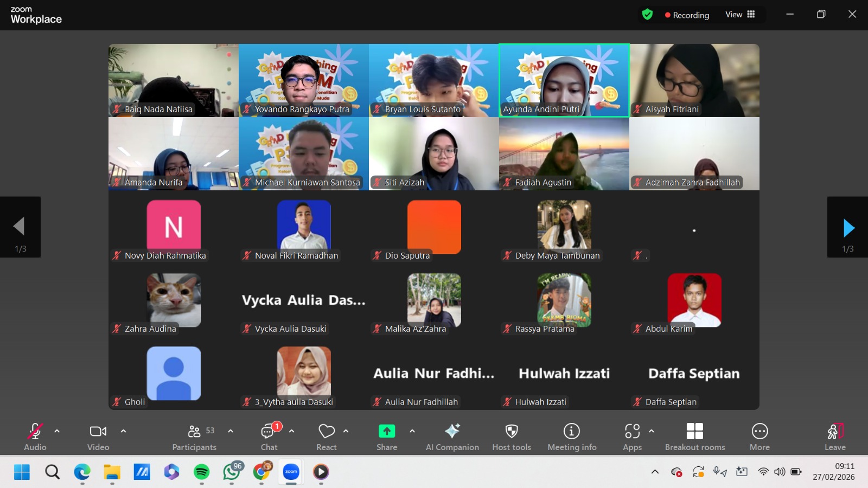Expand the Share options arrow
868x488 pixels.
tap(412, 431)
